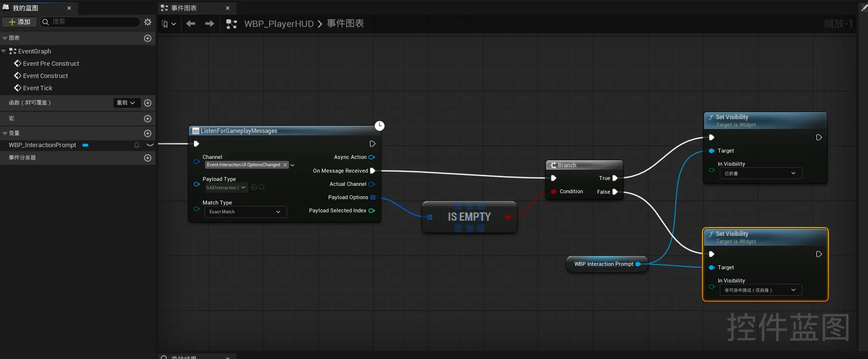Open 已折叠 In Visibility dropdown
The height and width of the screenshot is (359, 868).
pos(761,173)
